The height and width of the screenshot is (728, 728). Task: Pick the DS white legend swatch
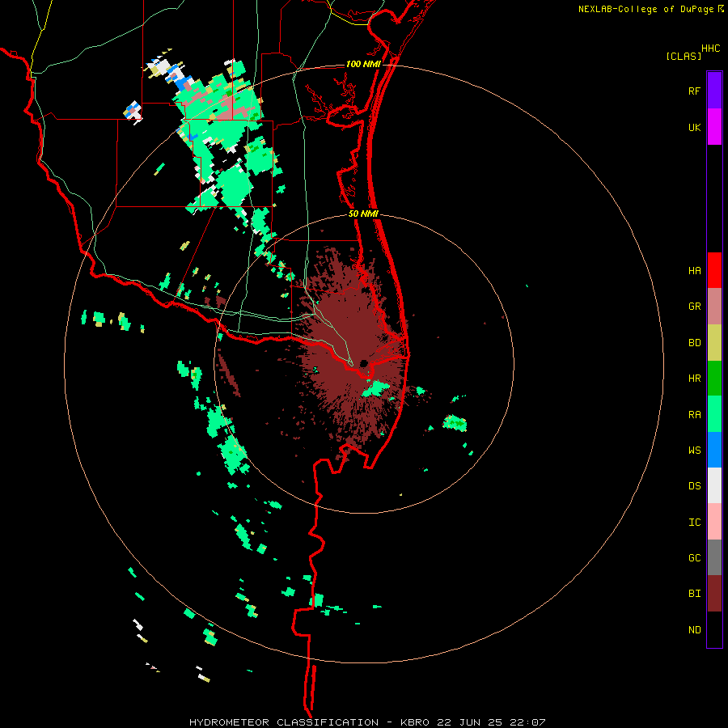[x=714, y=485]
